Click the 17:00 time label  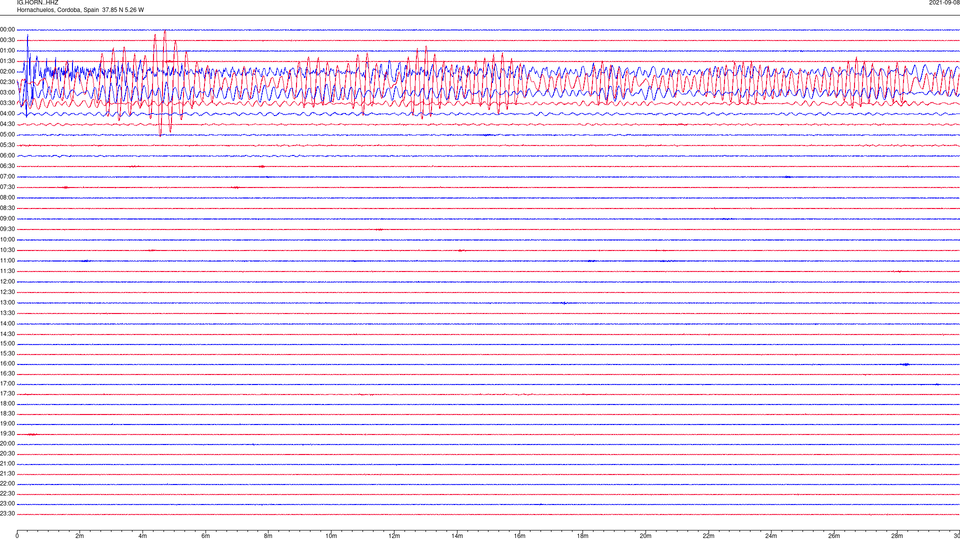[7, 384]
